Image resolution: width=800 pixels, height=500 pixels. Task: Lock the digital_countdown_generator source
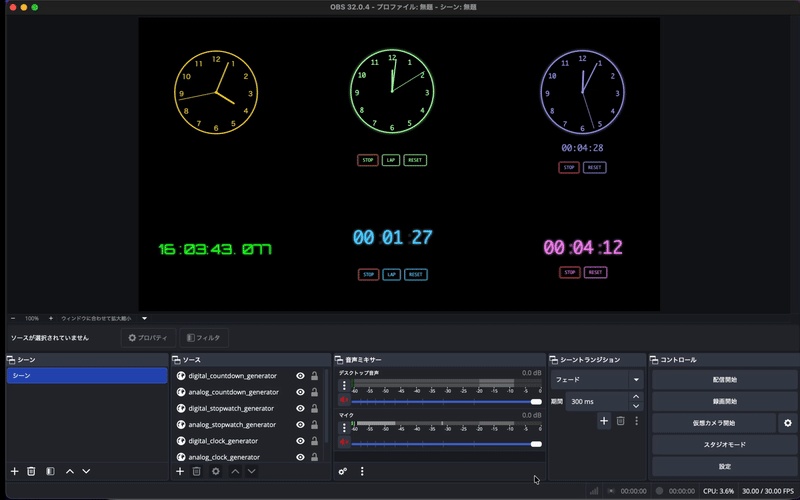point(314,376)
